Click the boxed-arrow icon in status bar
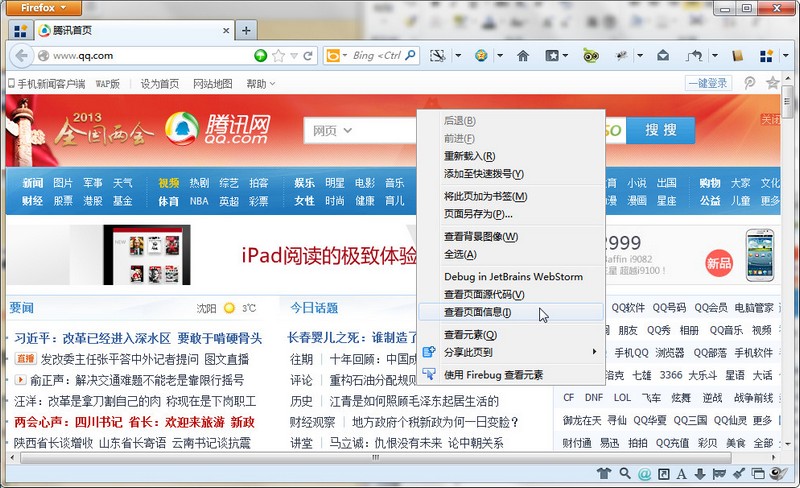 663,474
